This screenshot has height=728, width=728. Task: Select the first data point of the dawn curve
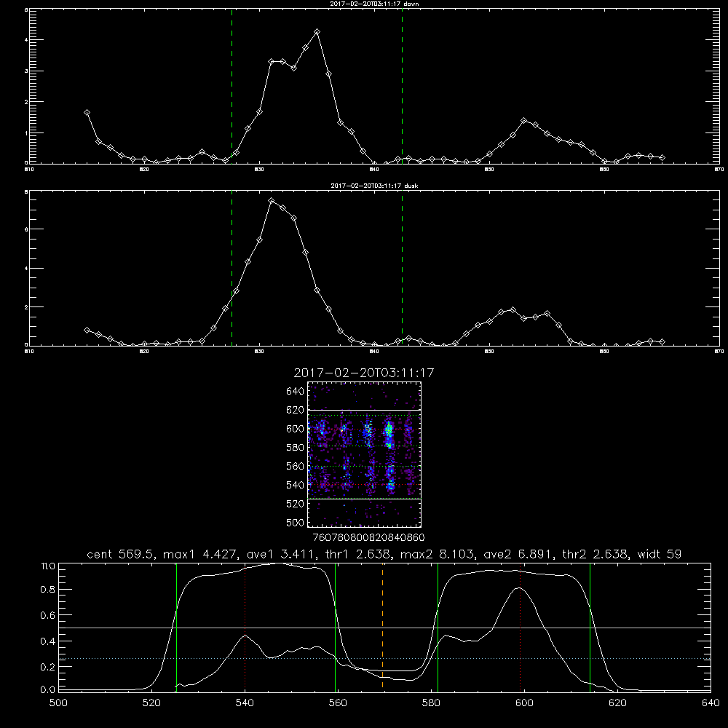(x=87, y=112)
